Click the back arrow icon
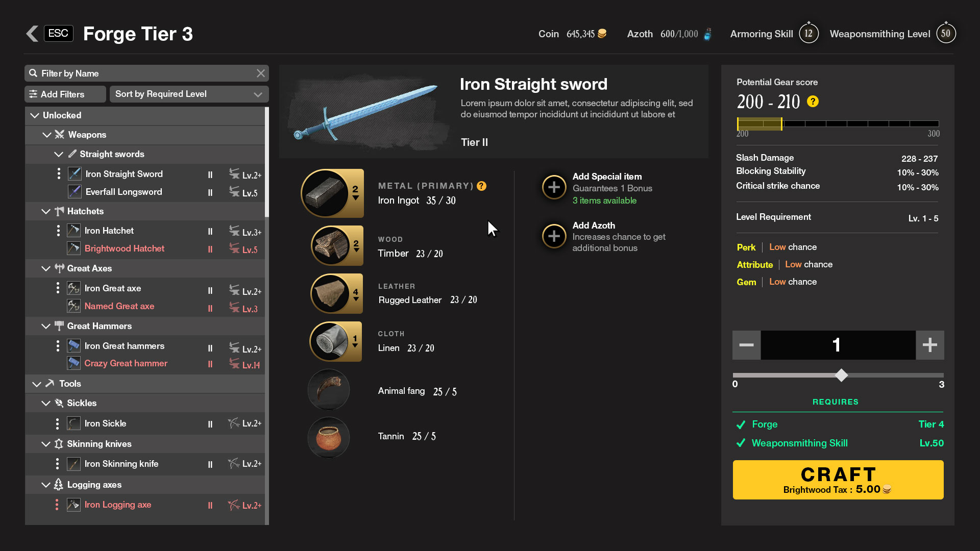Screen dimensions: 980x551 [32, 34]
